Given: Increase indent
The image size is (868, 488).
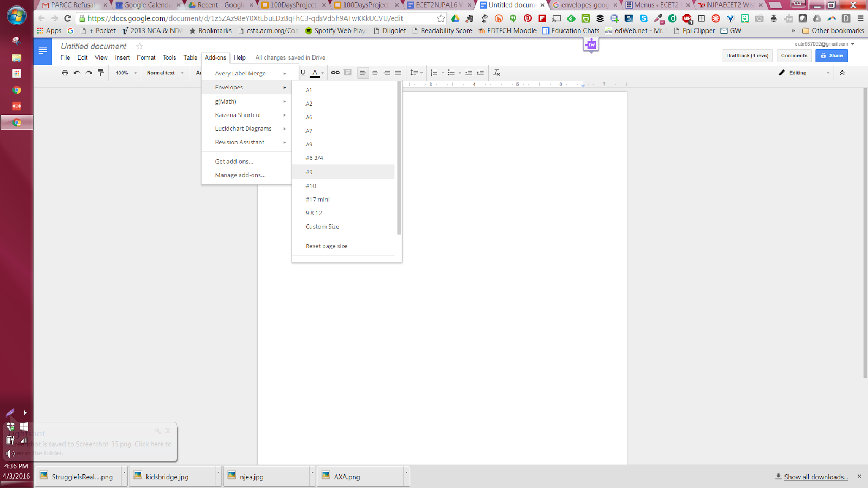Looking at the screenshot, I should pyautogui.click(x=481, y=73).
